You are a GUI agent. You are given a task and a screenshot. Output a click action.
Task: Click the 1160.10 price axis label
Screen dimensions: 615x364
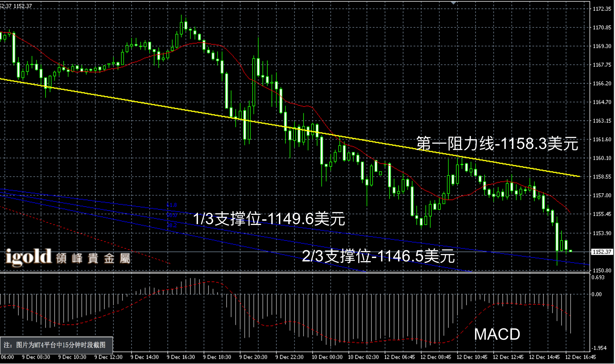click(602, 158)
